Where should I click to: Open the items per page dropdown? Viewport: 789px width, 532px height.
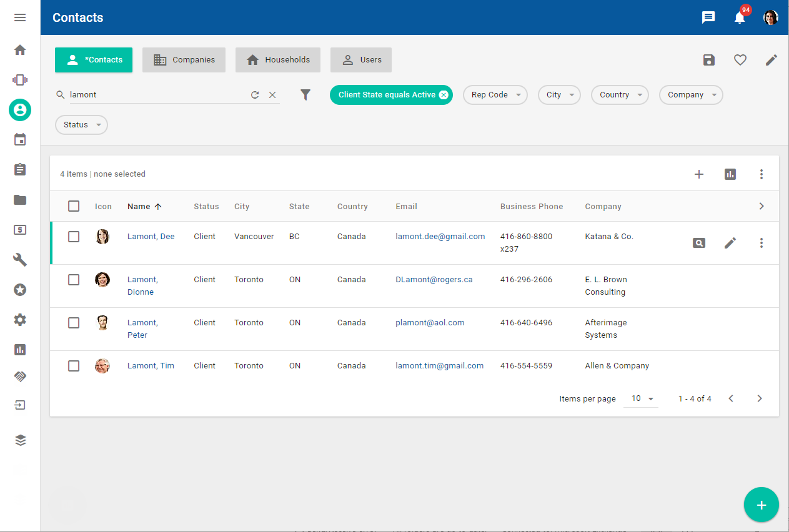pos(641,398)
